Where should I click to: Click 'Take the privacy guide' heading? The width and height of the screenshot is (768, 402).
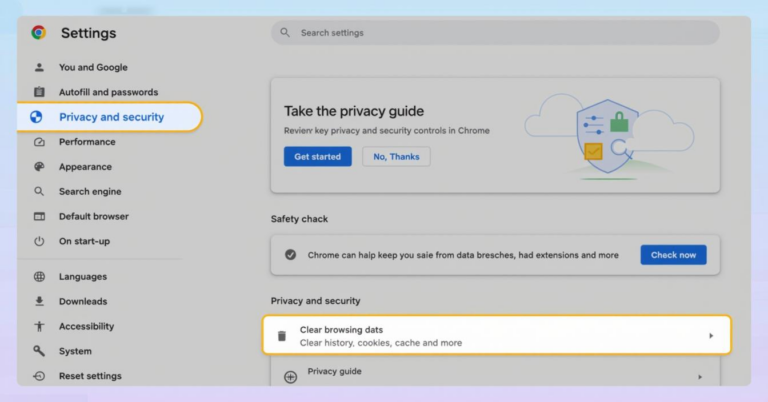click(x=354, y=111)
